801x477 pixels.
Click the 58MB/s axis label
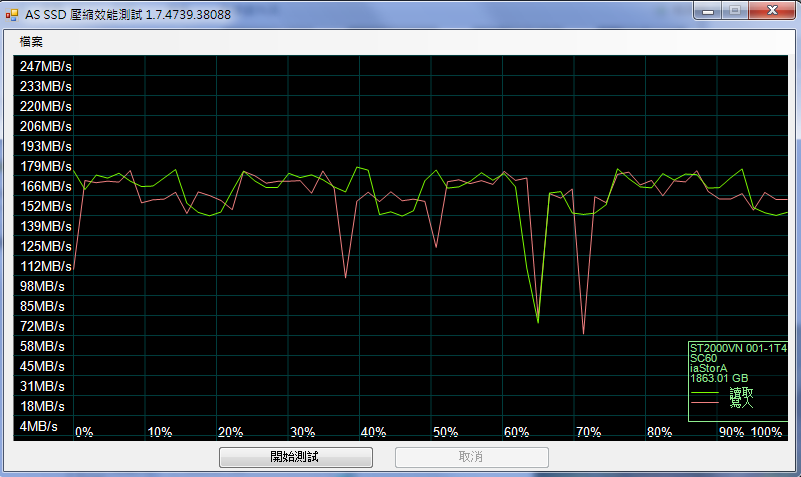pyautogui.click(x=42, y=346)
